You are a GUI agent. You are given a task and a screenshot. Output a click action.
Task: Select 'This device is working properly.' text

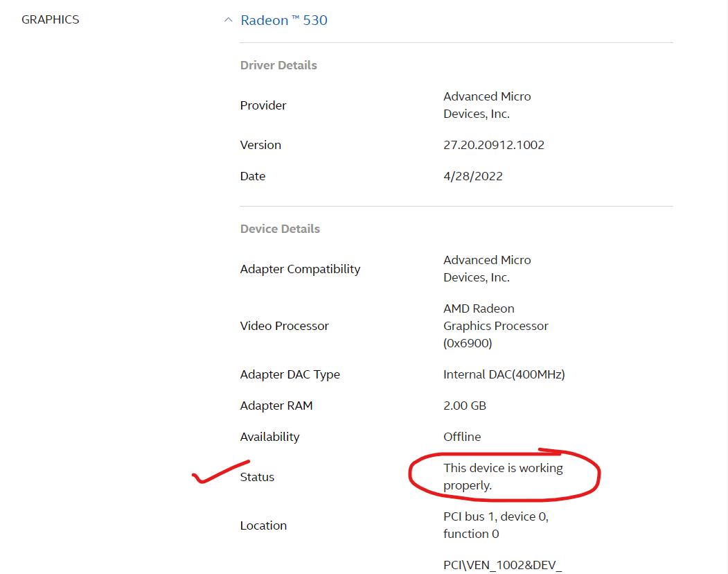[x=503, y=476]
